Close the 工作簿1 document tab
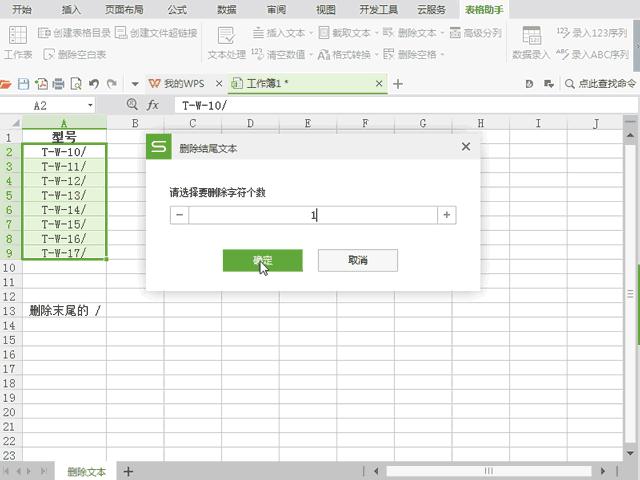The image size is (640, 480). pyautogui.click(x=379, y=84)
